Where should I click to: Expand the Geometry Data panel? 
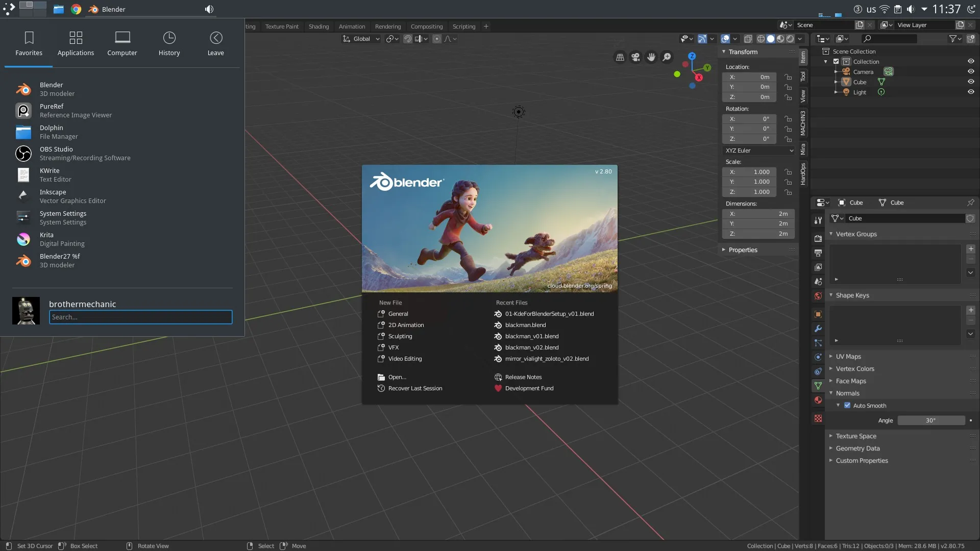[x=830, y=448]
